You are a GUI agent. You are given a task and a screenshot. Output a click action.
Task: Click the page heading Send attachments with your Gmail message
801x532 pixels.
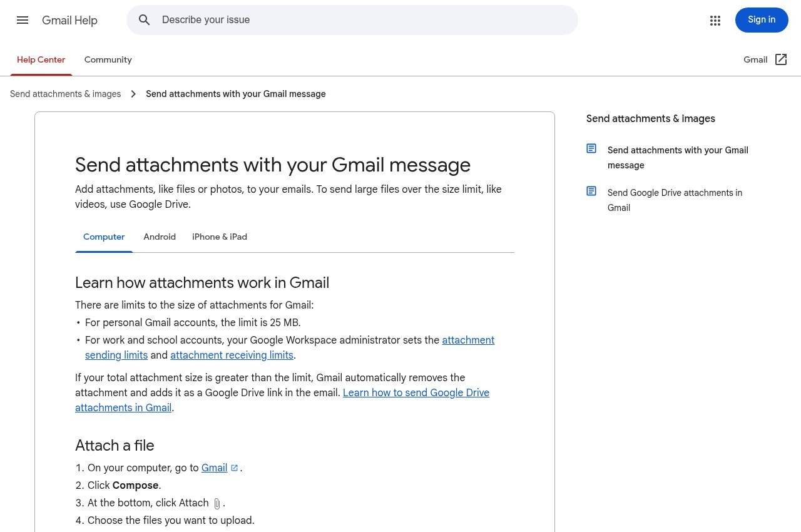click(x=273, y=165)
